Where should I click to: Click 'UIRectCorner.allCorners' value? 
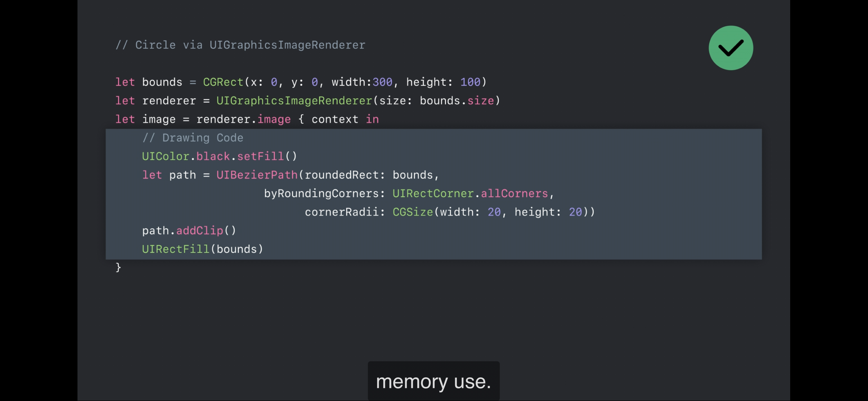tap(470, 194)
